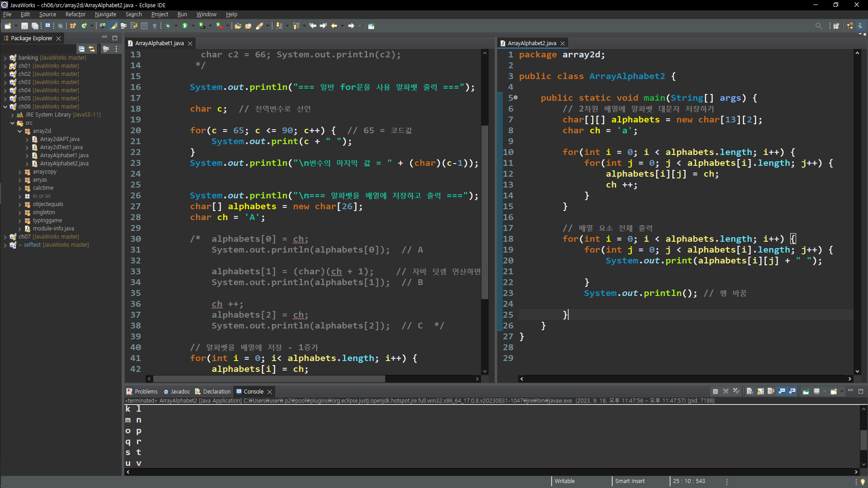
Task: Toggle Word Wrap in Console toolbar
Action: pyautogui.click(x=771, y=391)
